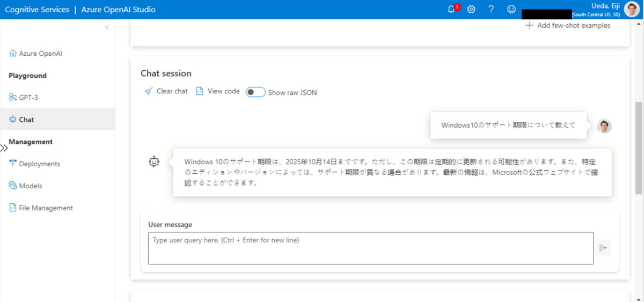Image resolution: width=644 pixels, height=302 pixels.
Task: Click the Azure OpenAI home icon
Action: 13,54
